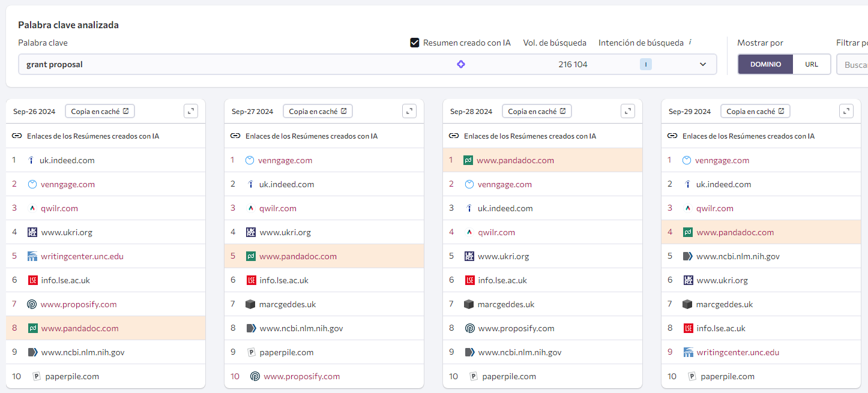Open cached copy for Sep-29 2024
The image size is (868, 393).
755,111
